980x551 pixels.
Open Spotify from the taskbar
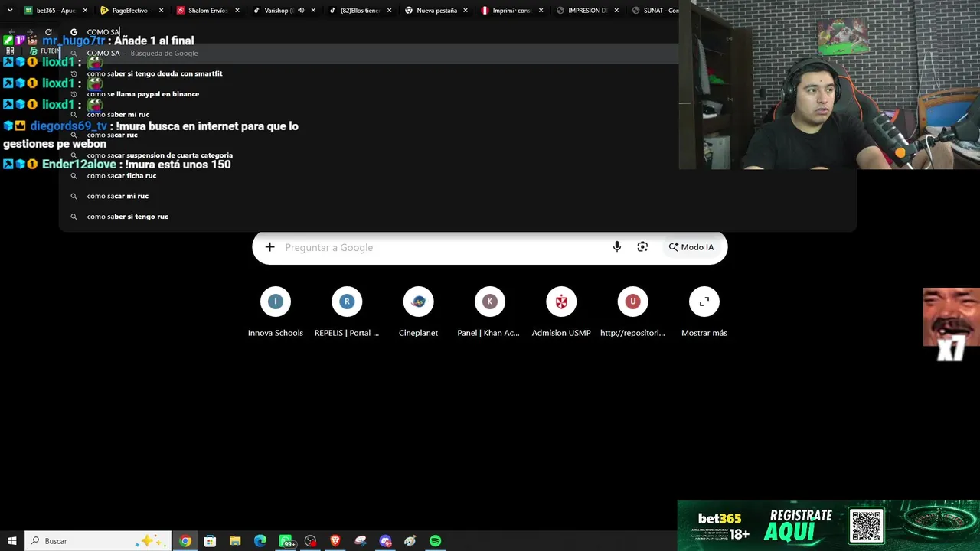pos(435,541)
